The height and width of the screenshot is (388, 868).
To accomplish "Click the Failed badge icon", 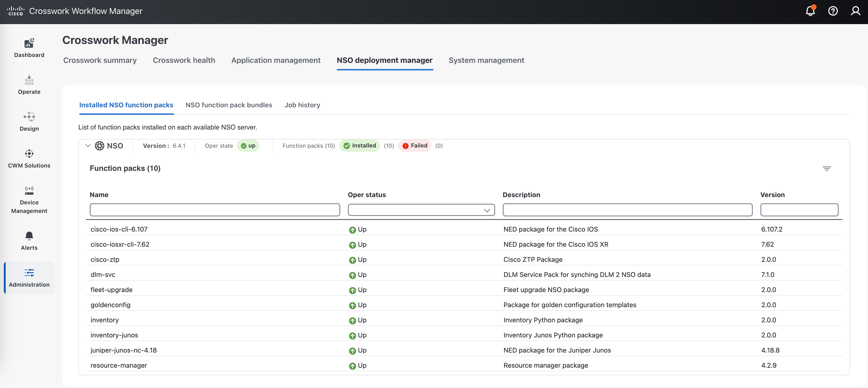I will coord(405,146).
